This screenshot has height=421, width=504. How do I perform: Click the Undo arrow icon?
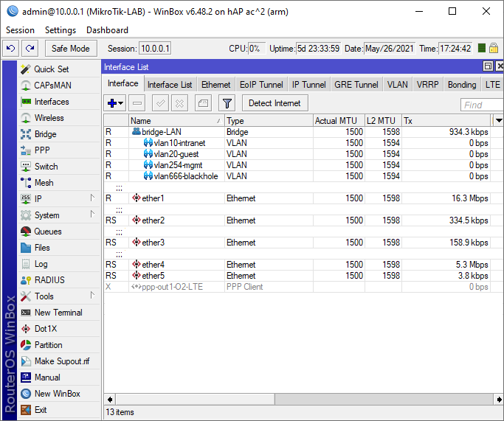coord(10,49)
